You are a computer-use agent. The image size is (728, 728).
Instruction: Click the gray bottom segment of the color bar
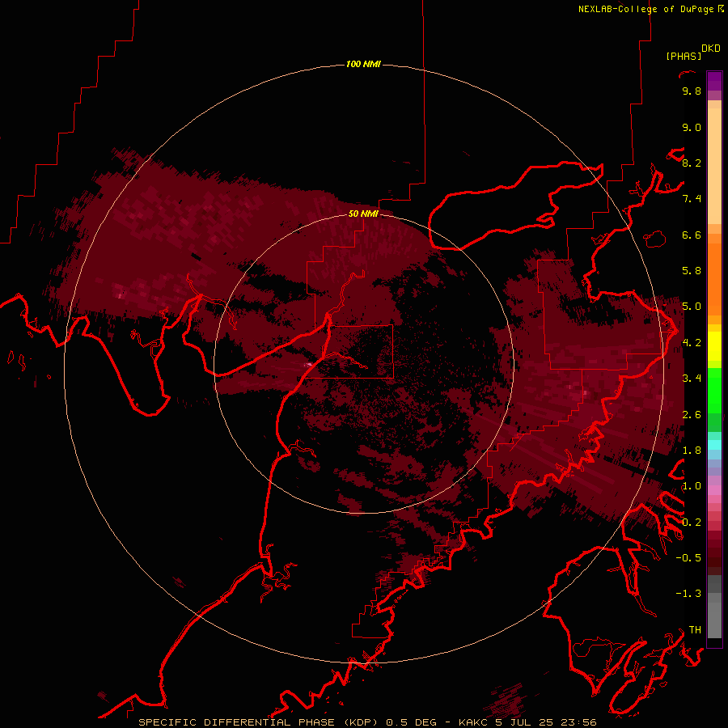click(714, 620)
